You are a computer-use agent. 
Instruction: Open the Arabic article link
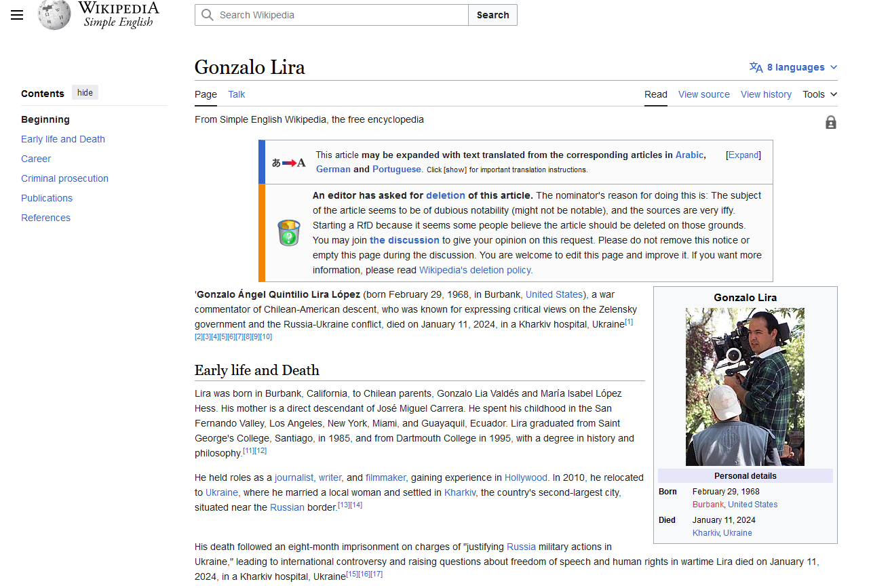click(689, 155)
